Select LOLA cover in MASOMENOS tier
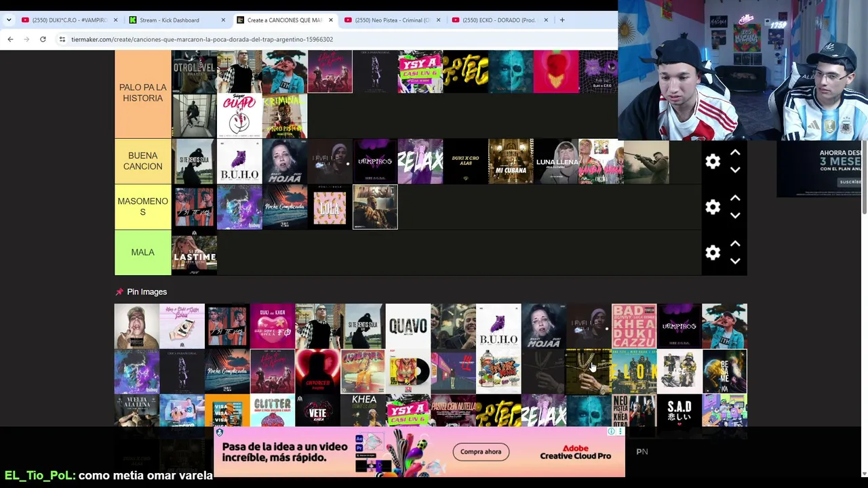Viewport: 868px width, 488px height. click(x=330, y=207)
